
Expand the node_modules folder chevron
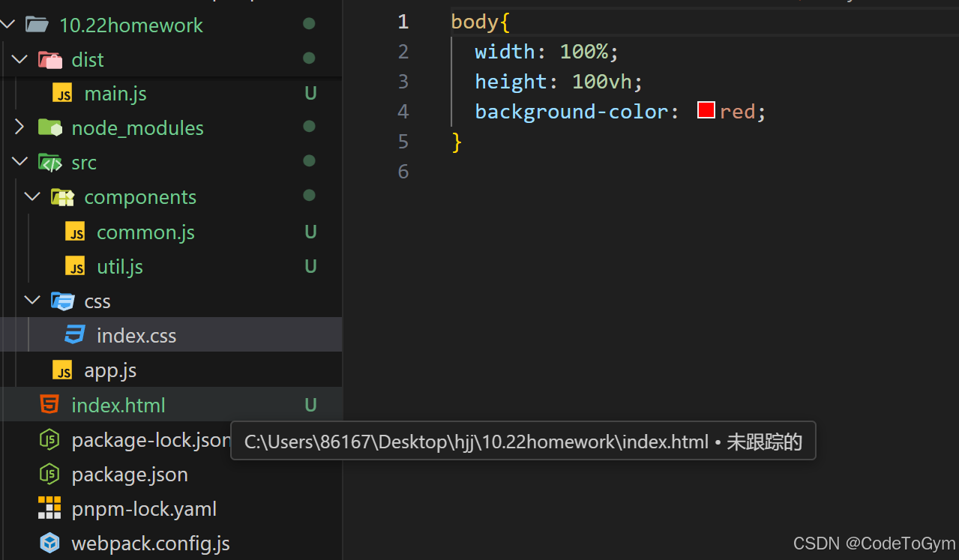[19, 127]
